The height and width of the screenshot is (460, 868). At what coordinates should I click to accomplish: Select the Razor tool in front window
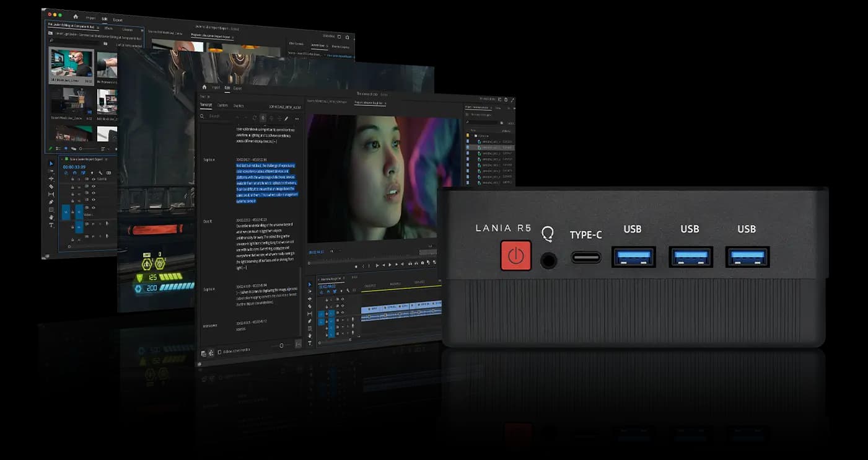(310, 306)
